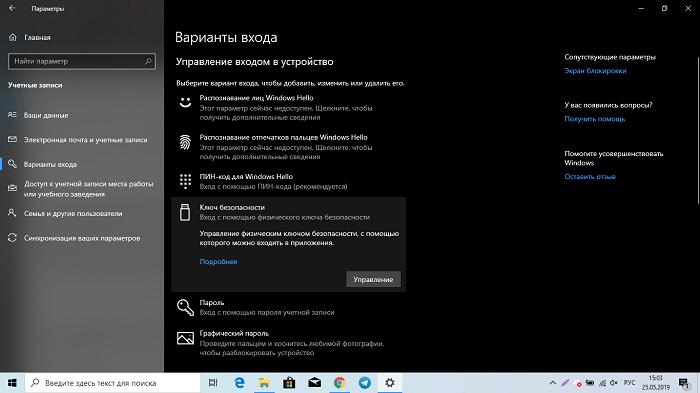The image size is (700, 393).
Task: Click the OneDrive cloud tray icon
Action: [578, 383]
